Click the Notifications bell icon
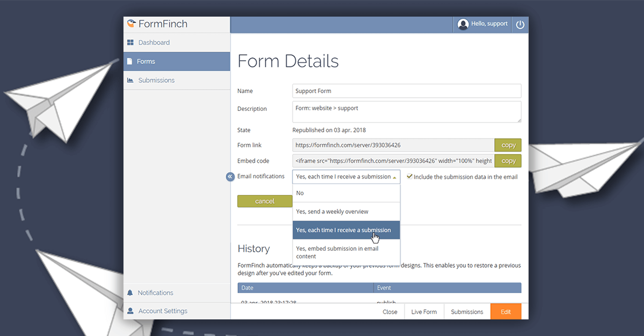This screenshot has width=644, height=336. pos(130,293)
